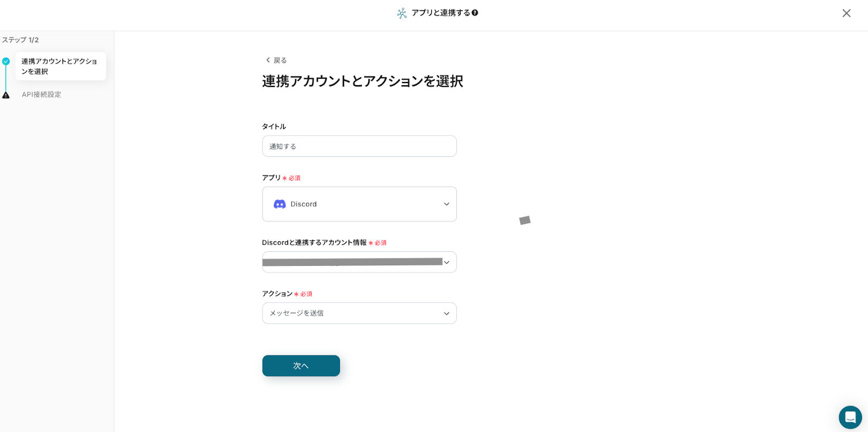The image size is (868, 432).
Task: Click the help question mark icon
Action: 475,12
